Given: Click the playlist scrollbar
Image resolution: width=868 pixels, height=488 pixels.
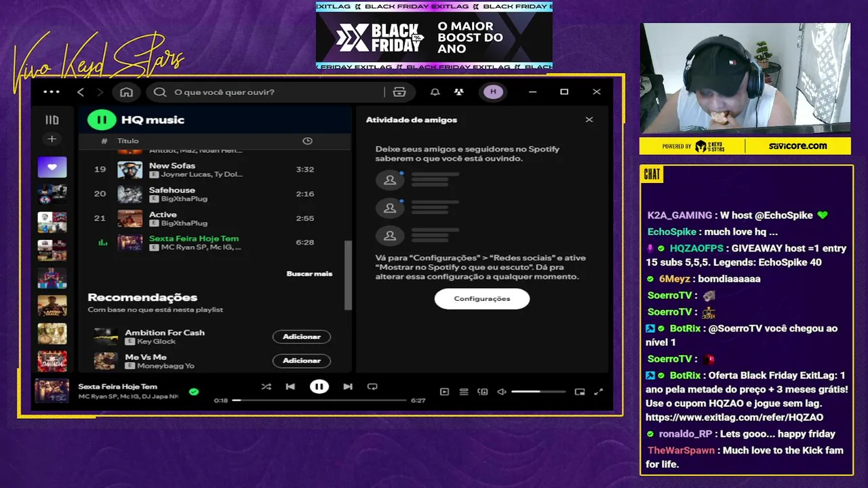Looking at the screenshot, I should [349, 274].
